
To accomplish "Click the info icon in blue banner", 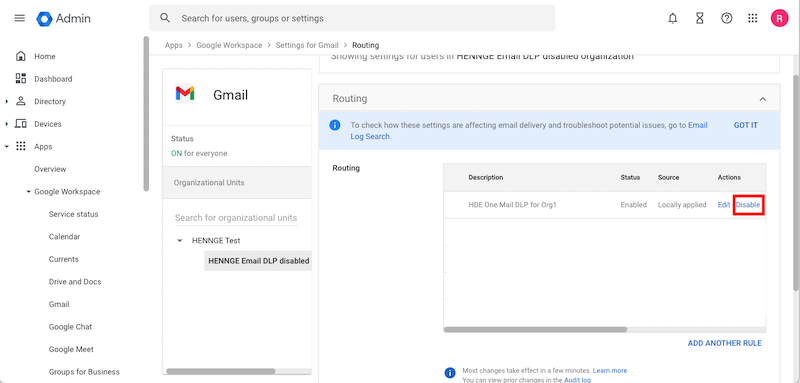I will click(335, 125).
